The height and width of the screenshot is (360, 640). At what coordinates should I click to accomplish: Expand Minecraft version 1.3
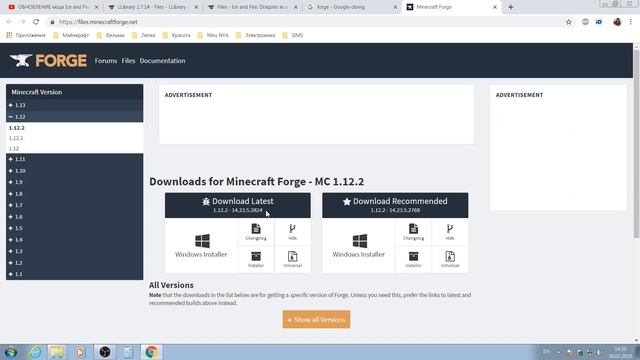(x=75, y=251)
